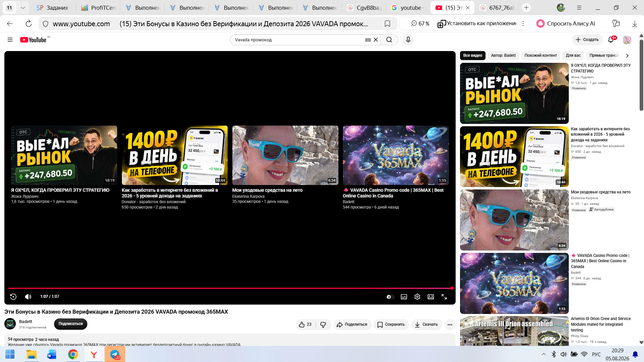This screenshot has width=644, height=362.
Task: Open site security shield info
Action: (46, 24)
